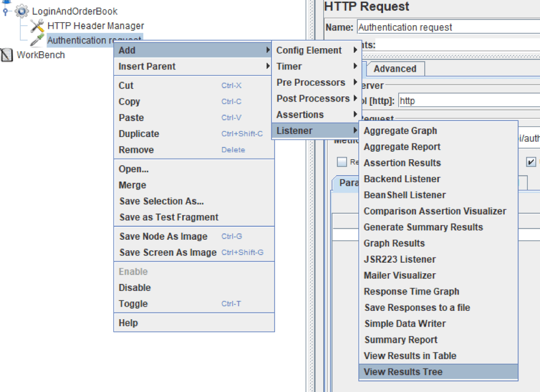Click the Name field with Authentication request
This screenshot has height=392, width=540.
(x=448, y=27)
